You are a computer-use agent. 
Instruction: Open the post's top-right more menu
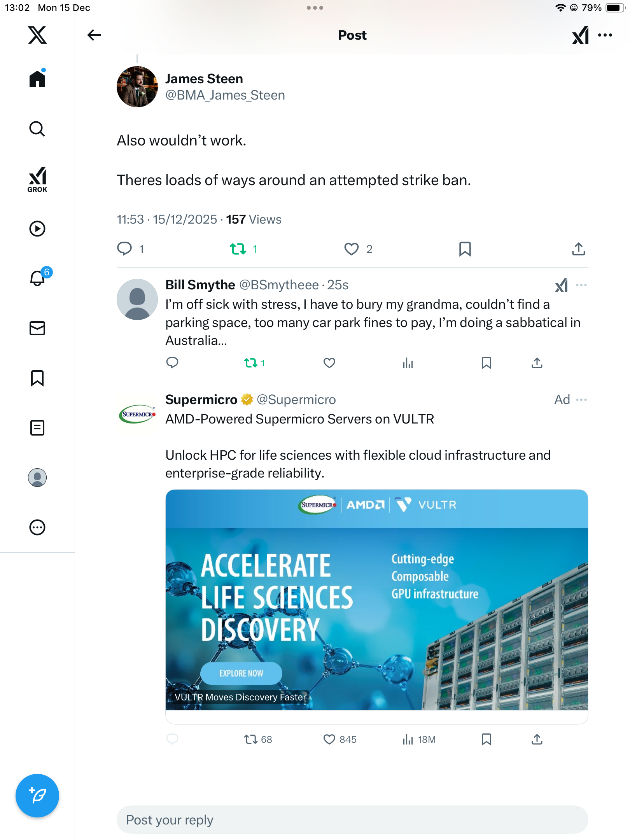click(605, 35)
